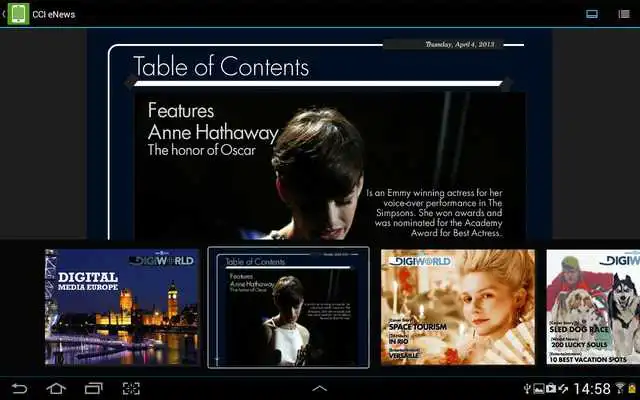This screenshot has height=400, width=640.
Task: Open the recent apps button
Action: (x=93, y=388)
